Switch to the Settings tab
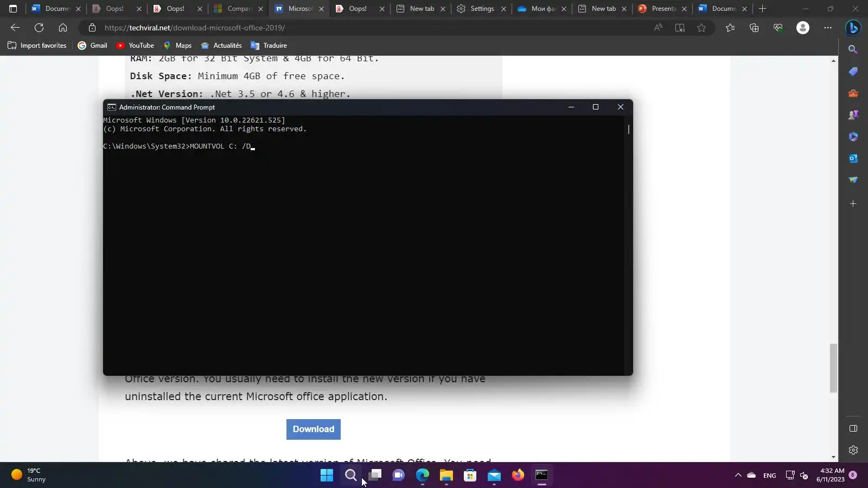This screenshot has width=868, height=488. point(481,9)
